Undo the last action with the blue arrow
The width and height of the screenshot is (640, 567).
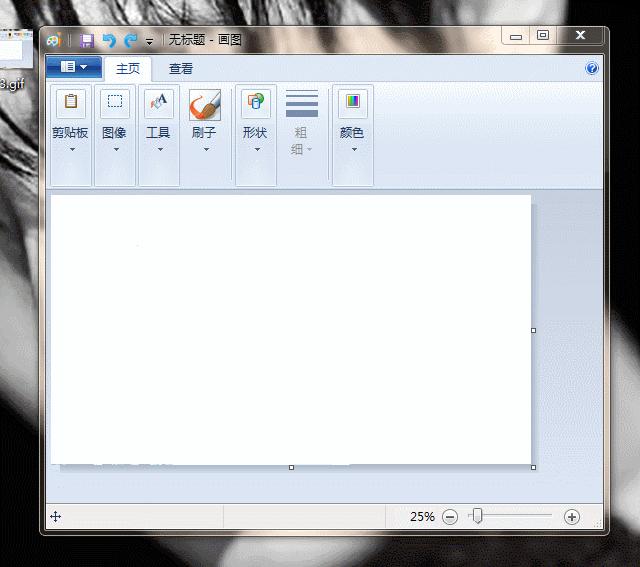[109, 40]
